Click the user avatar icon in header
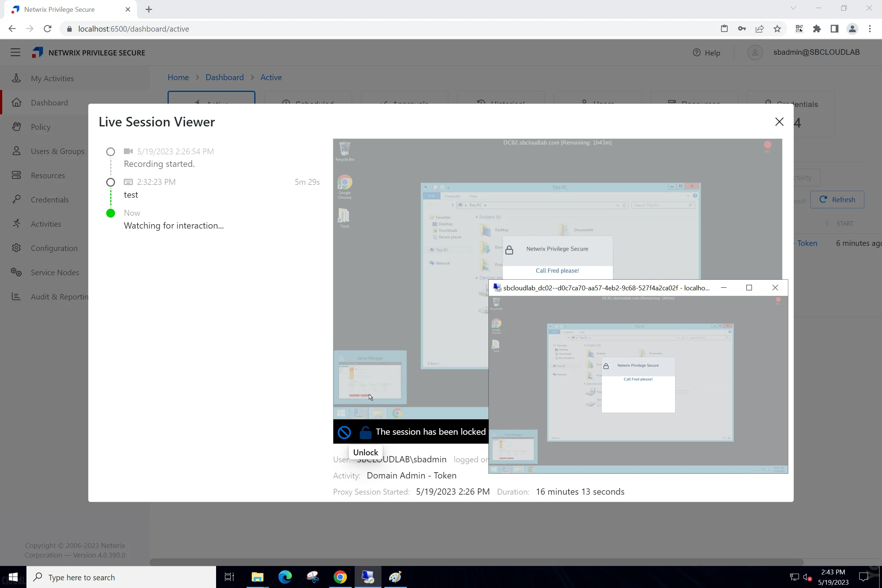This screenshot has height=588, width=882. (x=755, y=53)
